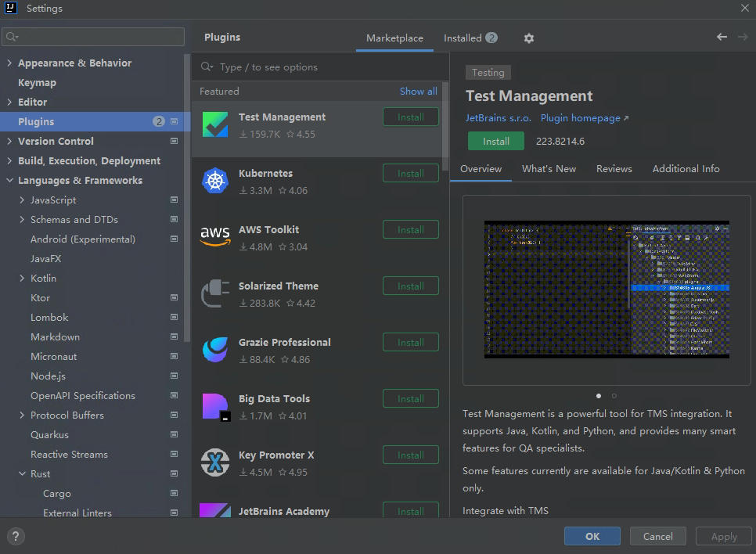The image size is (756, 554).
Task: Switch to the Marketplace tab
Action: 394,38
